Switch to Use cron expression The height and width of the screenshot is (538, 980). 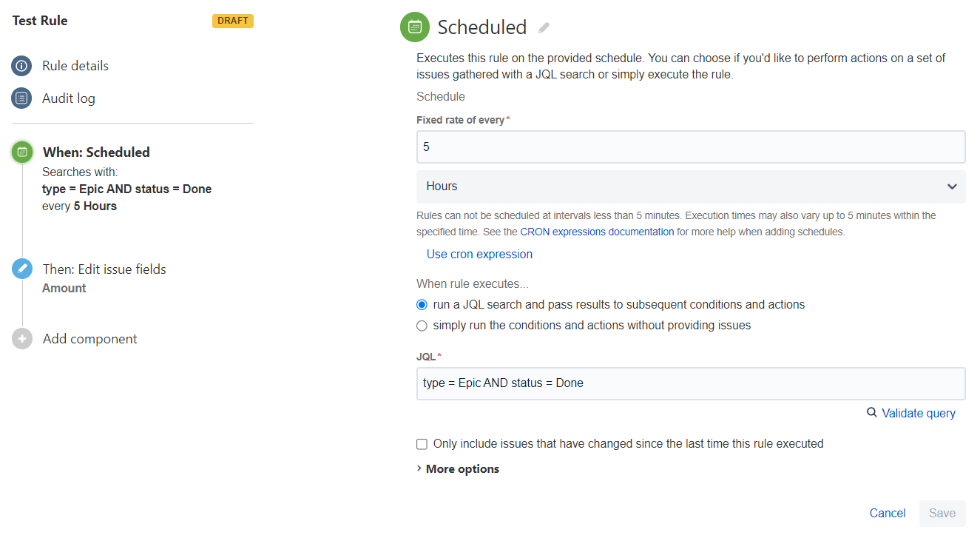(479, 254)
